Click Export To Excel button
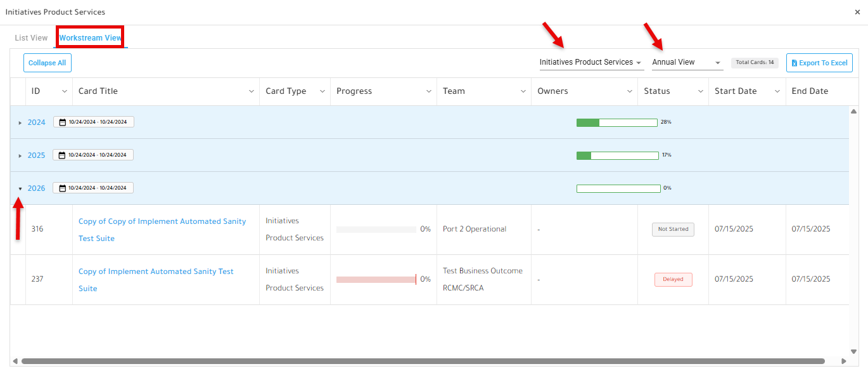868x378 pixels. [x=819, y=63]
